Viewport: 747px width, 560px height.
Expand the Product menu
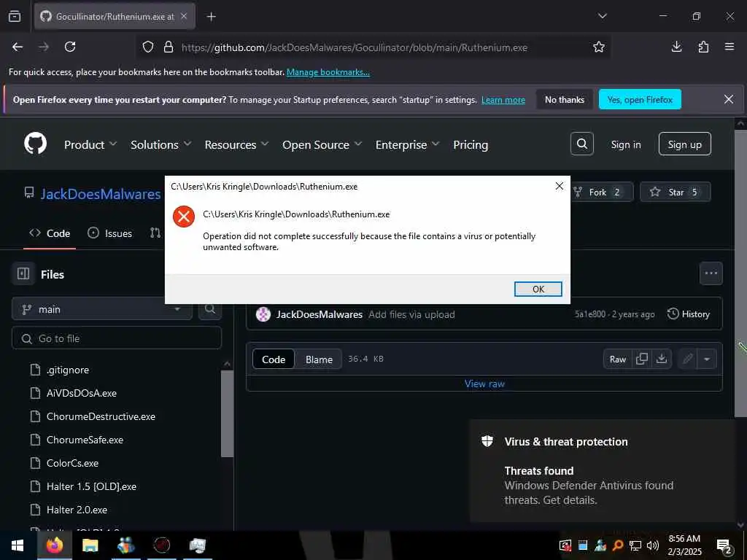(90, 145)
